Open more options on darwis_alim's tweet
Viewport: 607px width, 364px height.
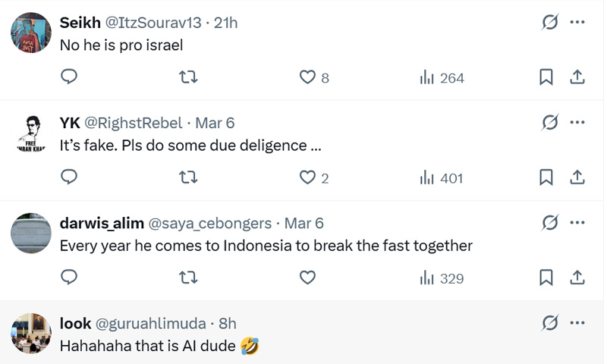coord(577,223)
